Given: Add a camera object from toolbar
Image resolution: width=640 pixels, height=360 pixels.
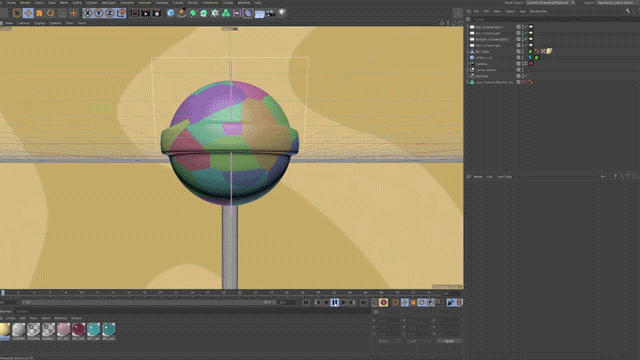Looking at the screenshot, I should click(270, 13).
